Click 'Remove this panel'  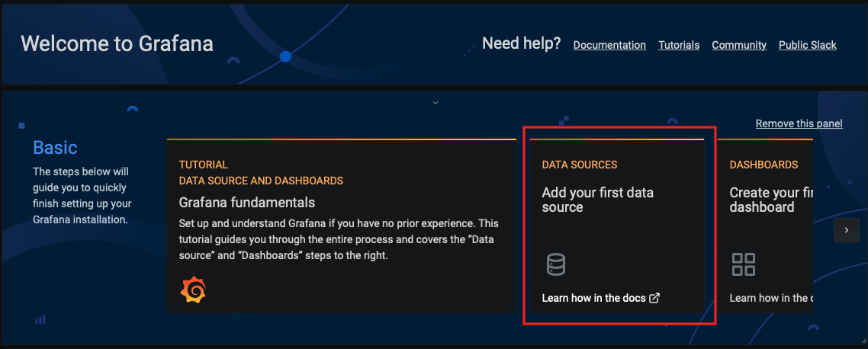(799, 123)
